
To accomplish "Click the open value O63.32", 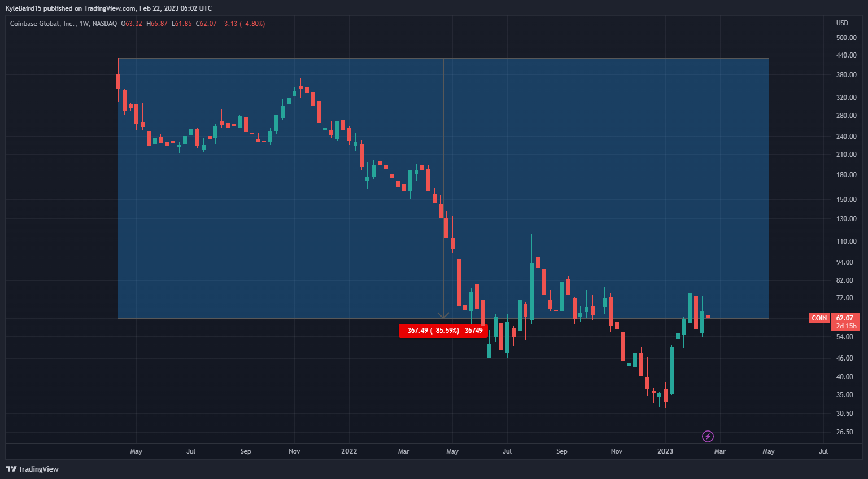I will (x=132, y=24).
